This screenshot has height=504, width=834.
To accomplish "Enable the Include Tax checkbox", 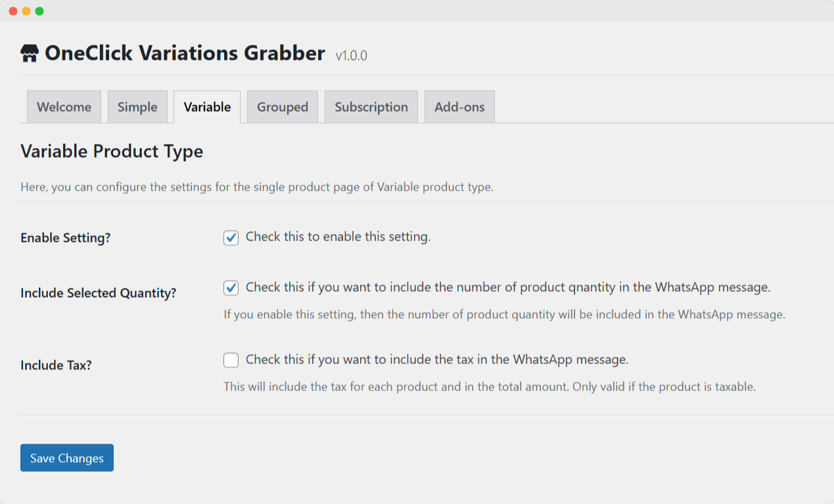I will tap(231, 359).
